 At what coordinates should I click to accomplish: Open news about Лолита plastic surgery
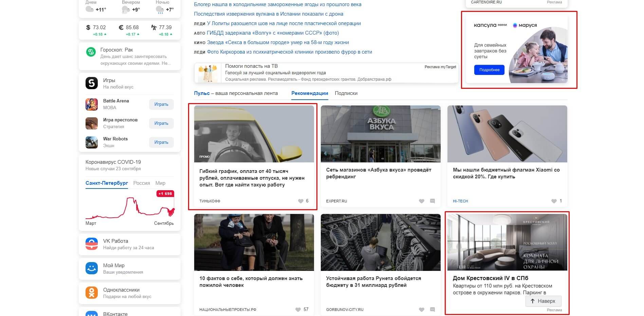tap(284, 23)
